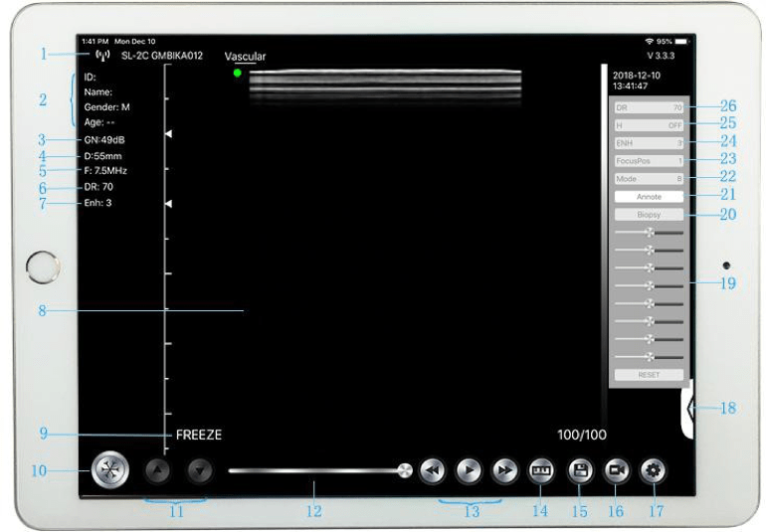Tap the Wi-Fi status icon
The height and width of the screenshot is (532, 766).
click(650, 42)
